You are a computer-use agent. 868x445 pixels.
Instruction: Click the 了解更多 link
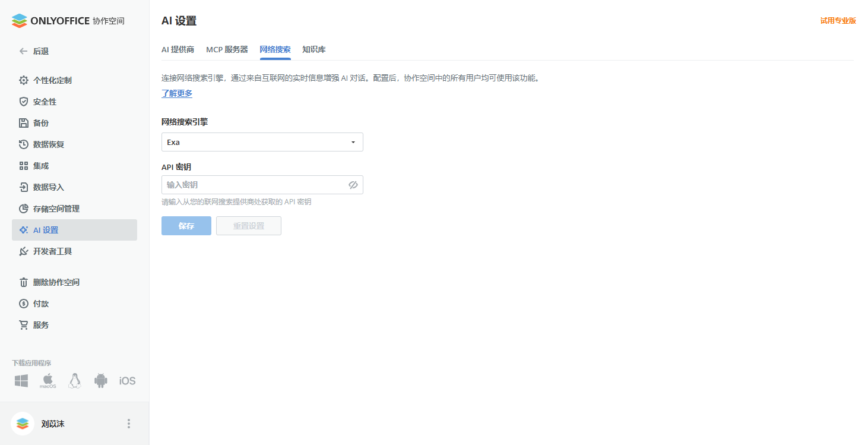coord(176,93)
